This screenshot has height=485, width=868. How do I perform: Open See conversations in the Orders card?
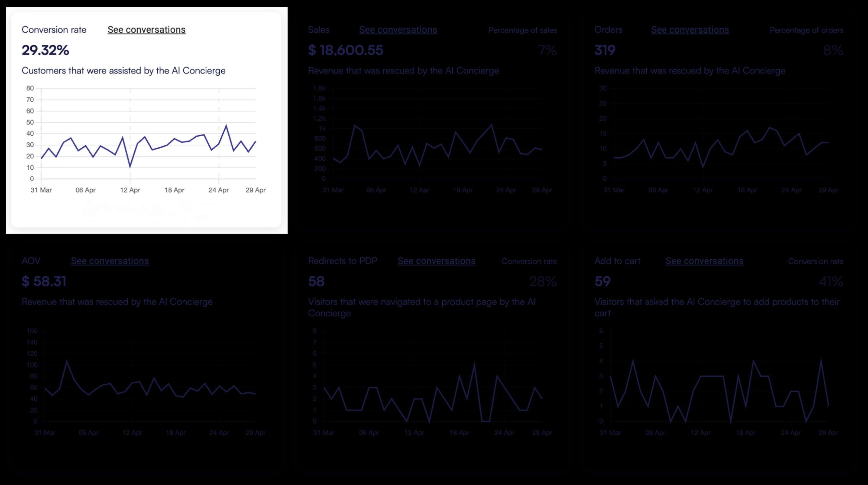pos(689,30)
